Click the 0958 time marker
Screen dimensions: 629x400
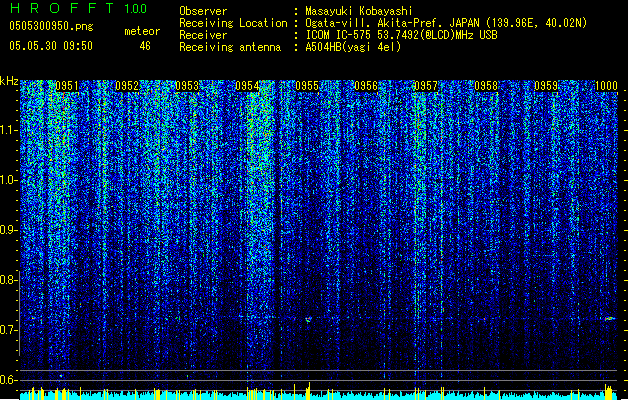point(486,86)
